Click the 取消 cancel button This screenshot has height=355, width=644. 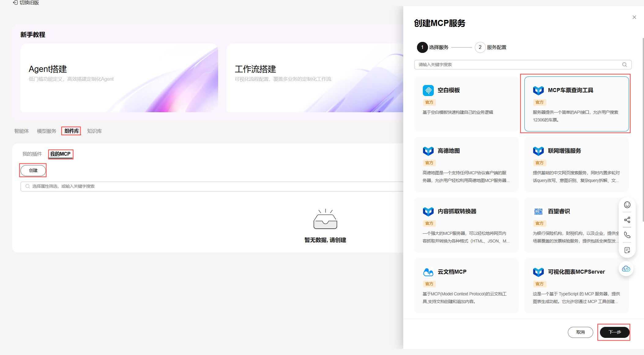coord(580,332)
